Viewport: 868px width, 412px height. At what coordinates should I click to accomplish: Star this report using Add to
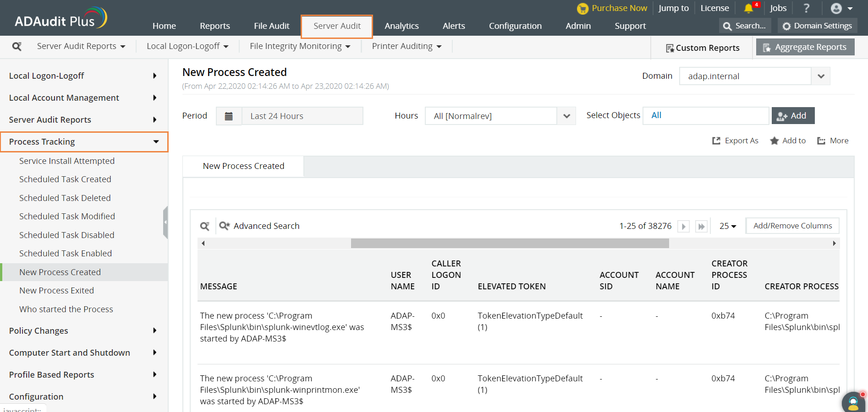click(x=788, y=141)
